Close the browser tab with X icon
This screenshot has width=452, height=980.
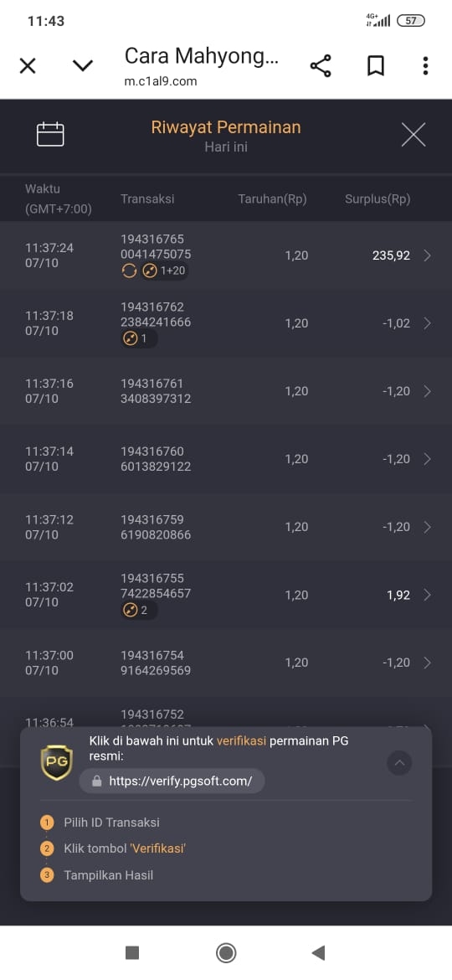pos(28,65)
